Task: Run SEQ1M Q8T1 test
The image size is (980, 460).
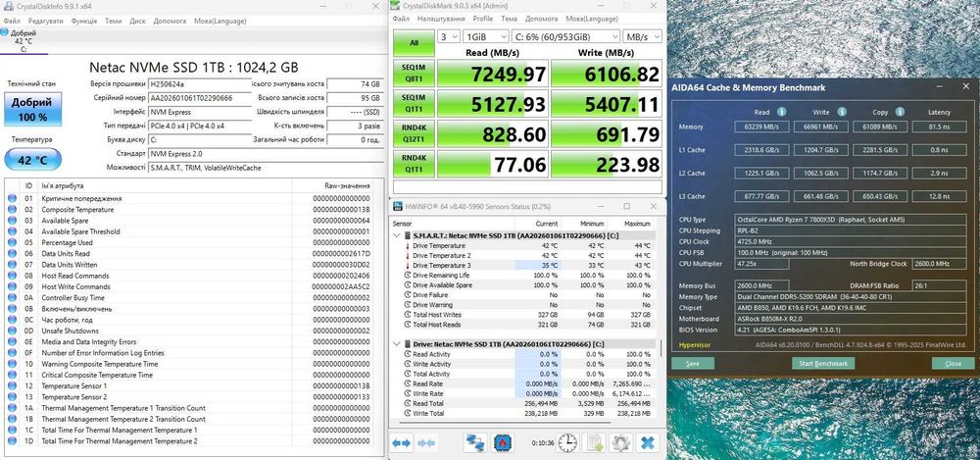Action: (414, 74)
